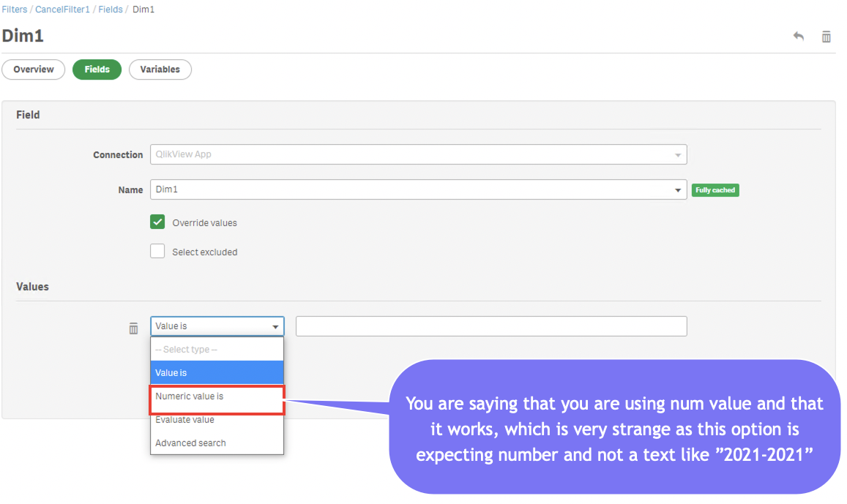The image size is (847, 504).
Task: Click the back arrow icon
Action: click(x=799, y=36)
